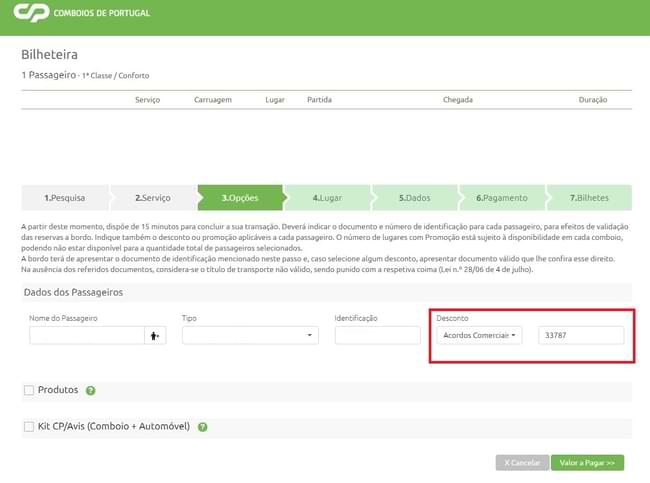
Task: Open help icon next to Kit CP/Avis
Action: point(202,427)
